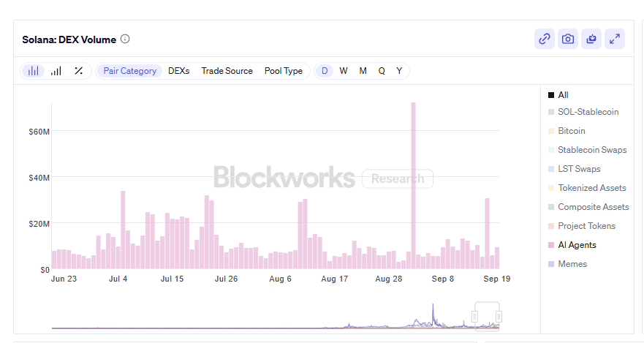Toggle the Composite Assets series in legend

[588, 207]
